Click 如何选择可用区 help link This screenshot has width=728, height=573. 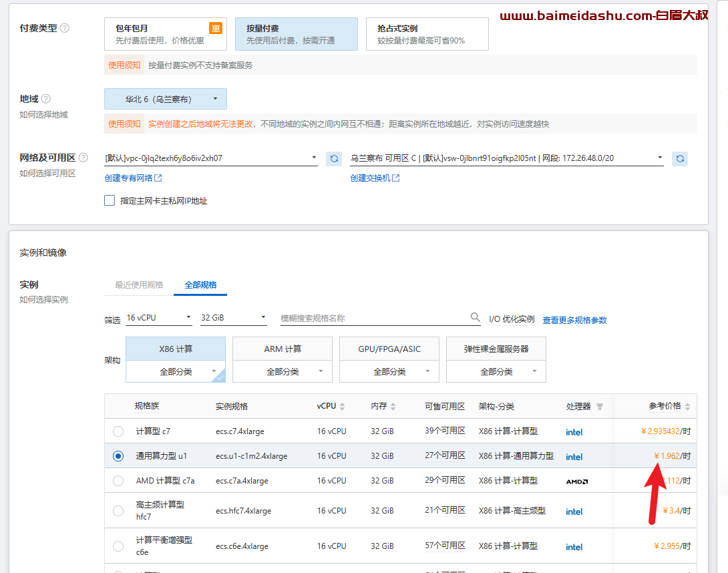coord(47,173)
